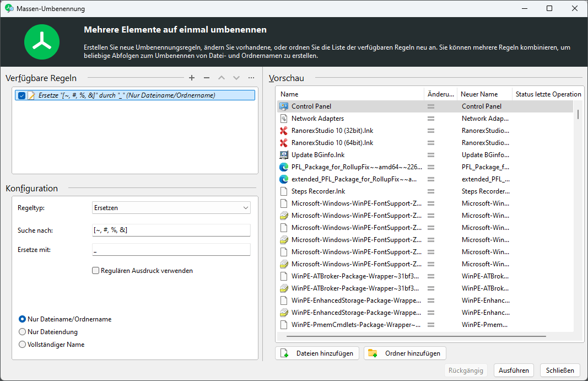Move rule down with down arrow
Viewport: 588px width, 381px height.
236,78
